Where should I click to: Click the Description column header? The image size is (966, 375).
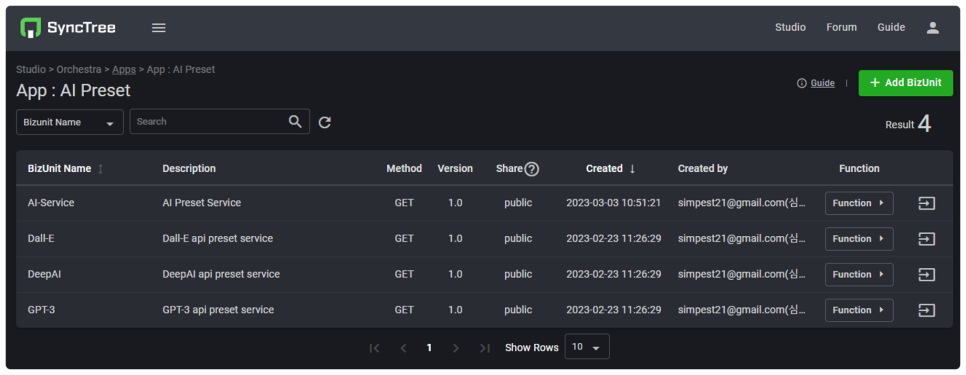[189, 169]
